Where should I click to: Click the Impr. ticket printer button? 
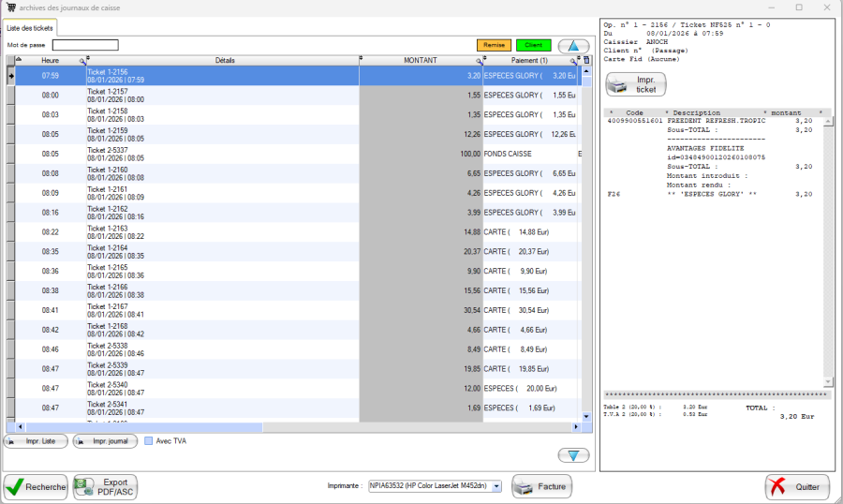pos(636,85)
